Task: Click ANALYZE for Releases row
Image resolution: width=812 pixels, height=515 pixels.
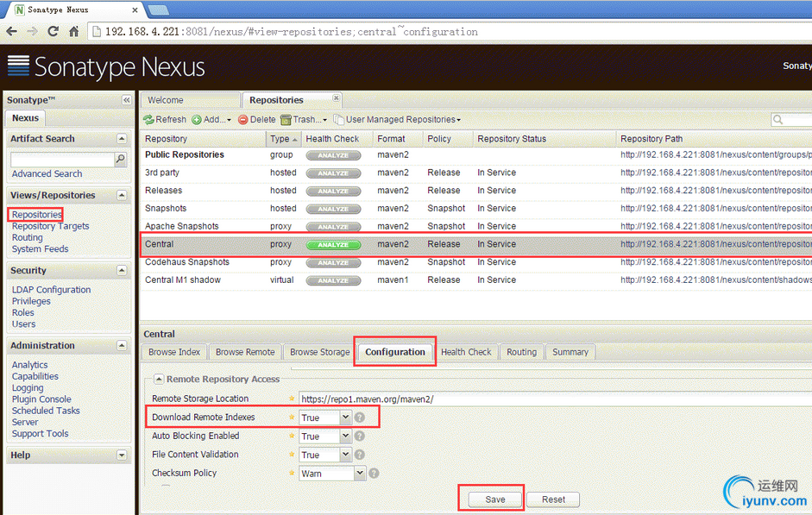Action: pos(333,191)
